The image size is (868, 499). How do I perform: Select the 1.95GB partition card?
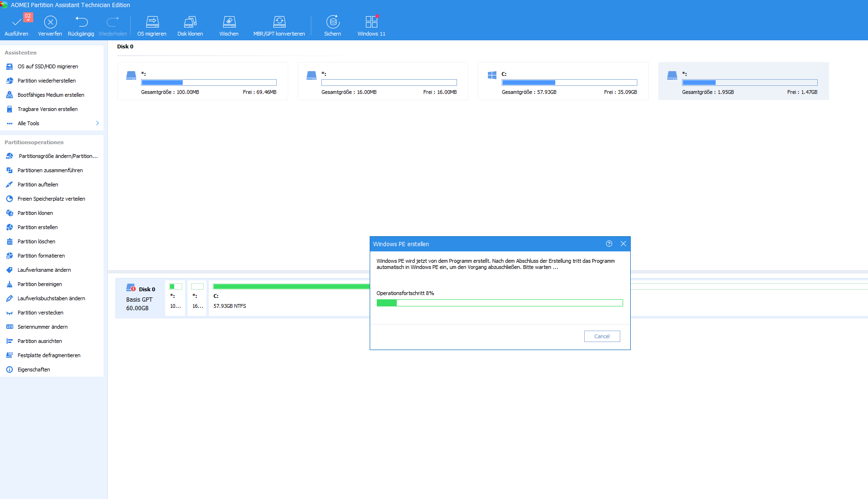(744, 81)
